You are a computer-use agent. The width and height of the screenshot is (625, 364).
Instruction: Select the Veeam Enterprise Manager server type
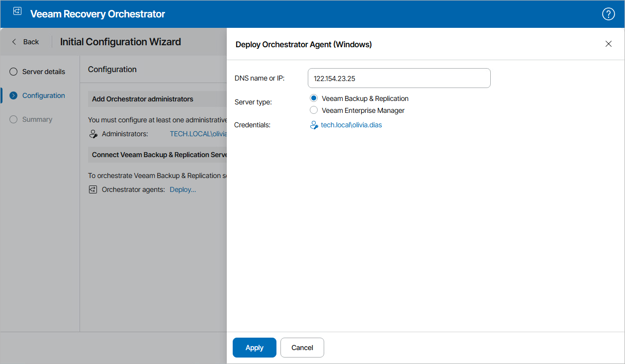[x=314, y=110]
